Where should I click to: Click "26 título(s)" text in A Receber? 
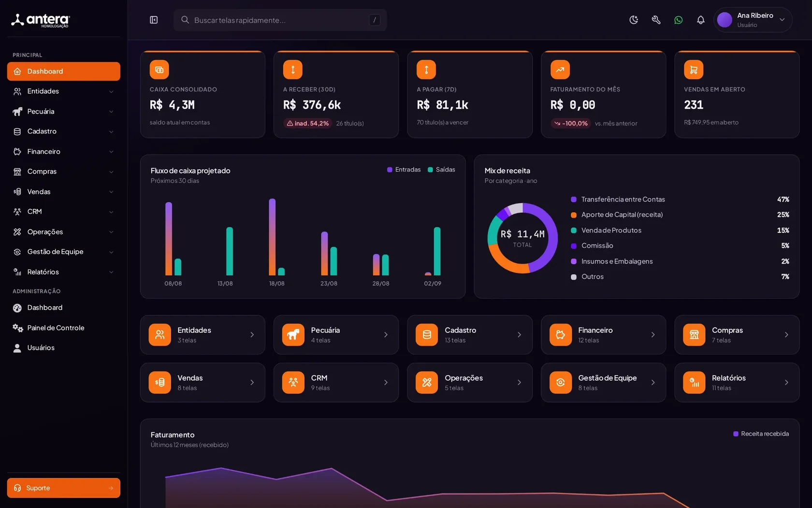pos(350,123)
